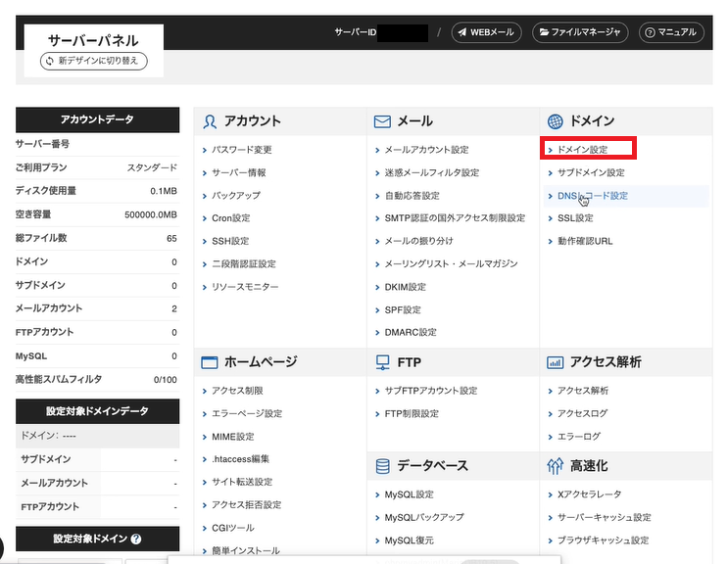Open サーバーキャッシュ設定

[604, 517]
